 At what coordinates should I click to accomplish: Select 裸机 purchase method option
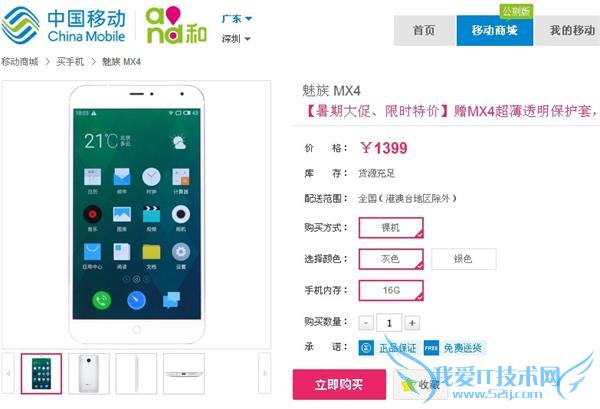click(391, 228)
